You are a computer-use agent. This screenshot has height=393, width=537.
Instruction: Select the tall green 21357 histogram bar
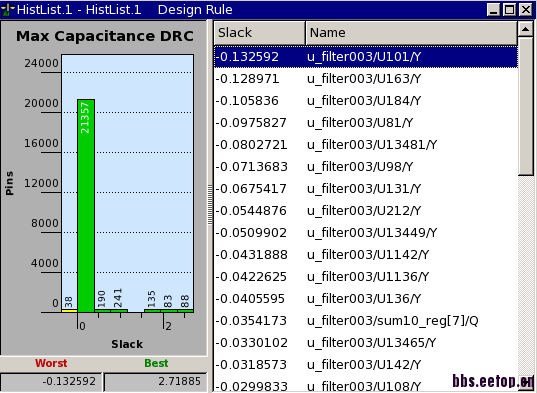click(x=86, y=205)
